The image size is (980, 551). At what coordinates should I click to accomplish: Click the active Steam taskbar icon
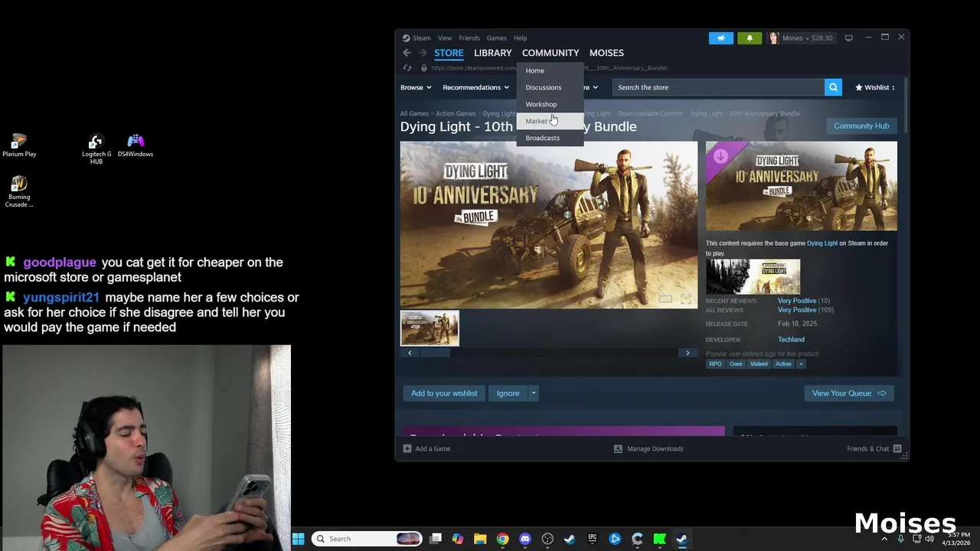681,539
